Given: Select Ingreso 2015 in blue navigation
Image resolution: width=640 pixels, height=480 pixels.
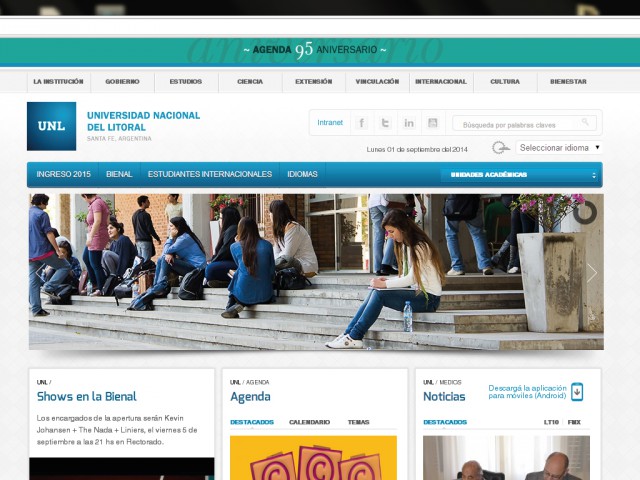Looking at the screenshot, I should [63, 174].
